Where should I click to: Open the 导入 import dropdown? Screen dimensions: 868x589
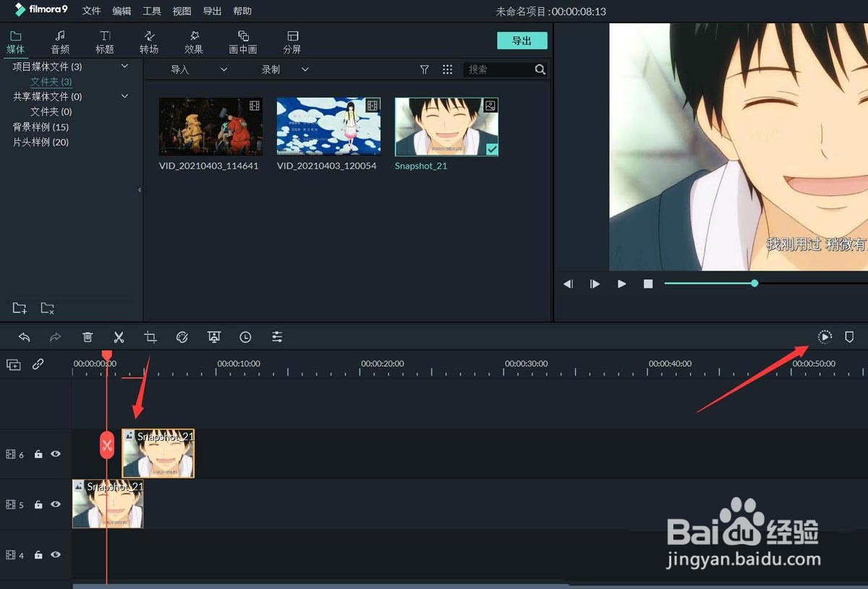coord(199,69)
